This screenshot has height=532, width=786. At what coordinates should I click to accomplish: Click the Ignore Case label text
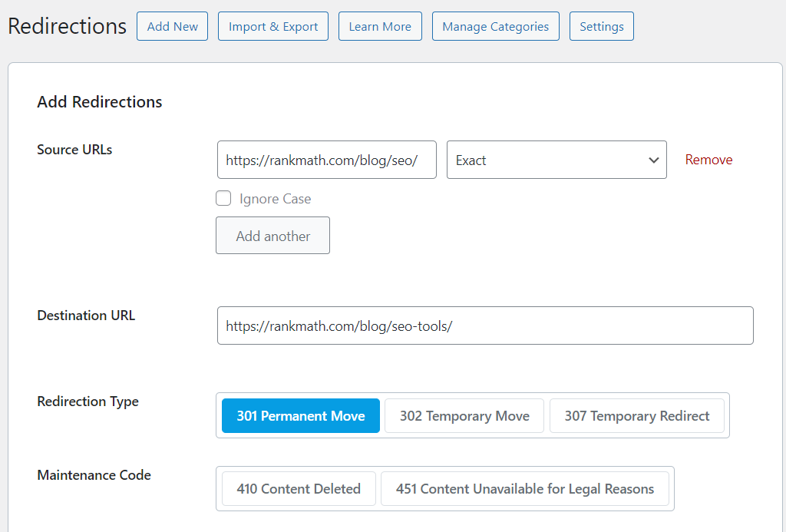[x=276, y=199]
